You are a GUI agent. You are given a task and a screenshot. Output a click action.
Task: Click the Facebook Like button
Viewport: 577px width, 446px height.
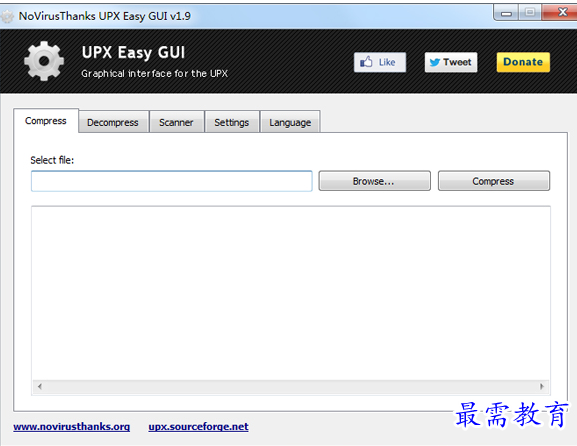(x=380, y=62)
